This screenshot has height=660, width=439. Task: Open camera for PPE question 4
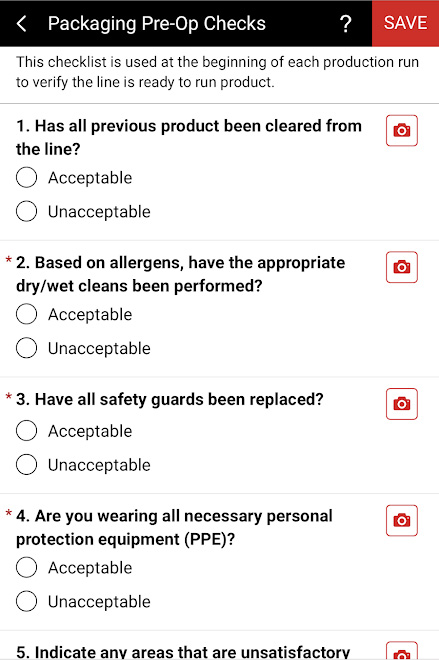click(x=402, y=521)
